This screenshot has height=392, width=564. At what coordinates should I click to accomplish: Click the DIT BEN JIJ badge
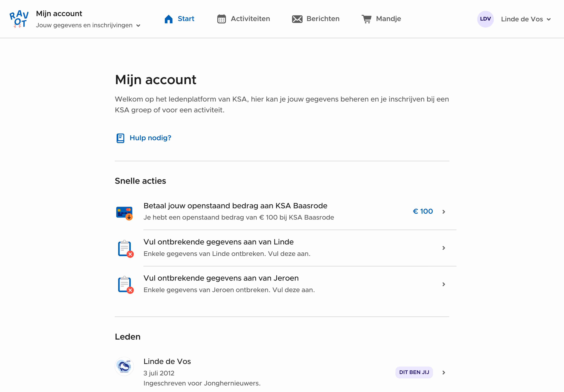point(414,372)
